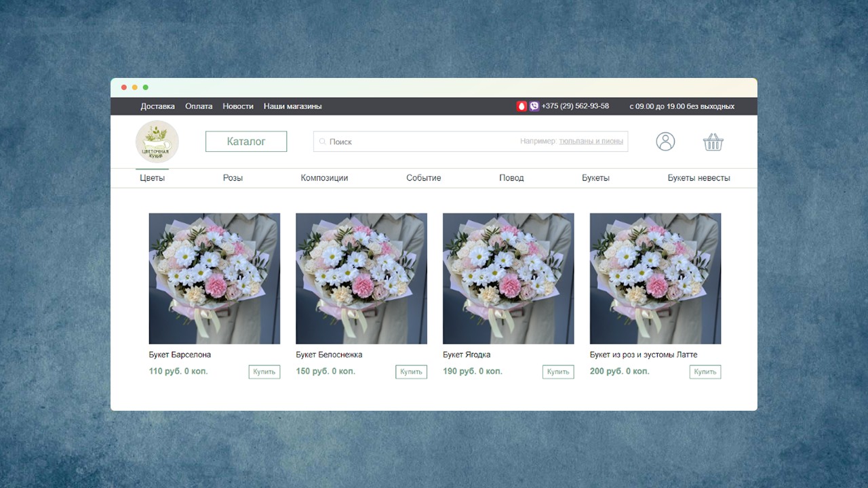This screenshot has width=868, height=488.
Task: Select the Событие category tab
Action: coord(424,178)
